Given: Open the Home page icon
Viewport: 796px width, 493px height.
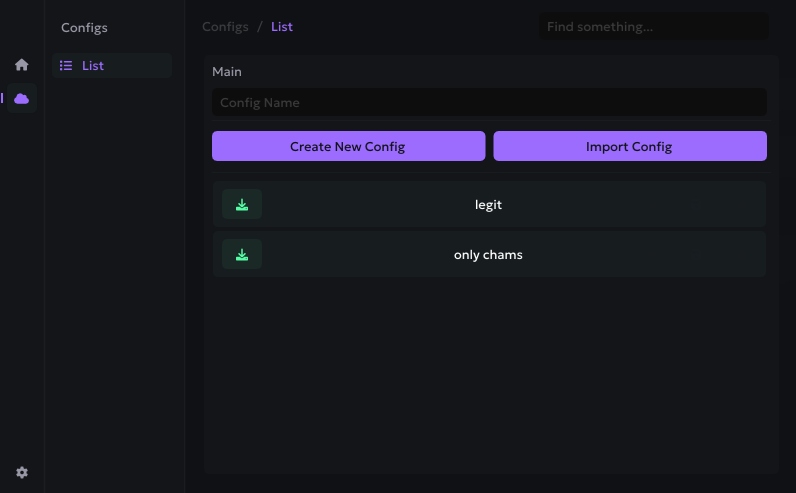Looking at the screenshot, I should click(x=21, y=65).
